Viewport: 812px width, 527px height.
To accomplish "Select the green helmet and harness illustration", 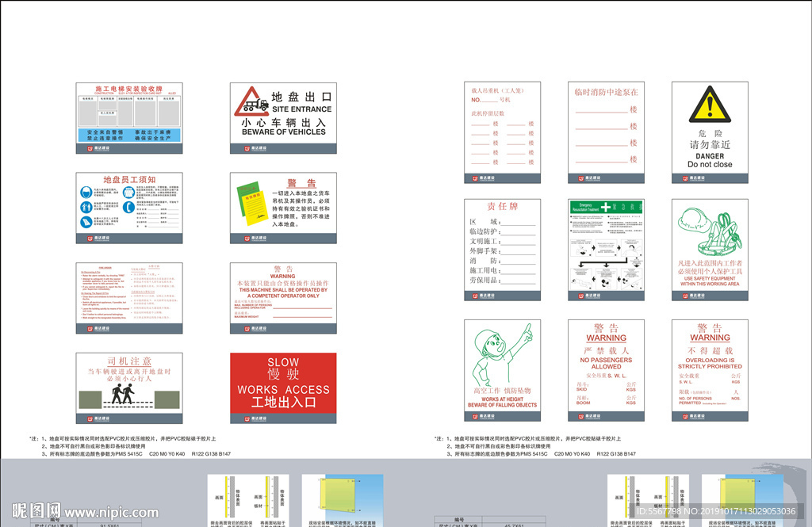I will (710, 231).
